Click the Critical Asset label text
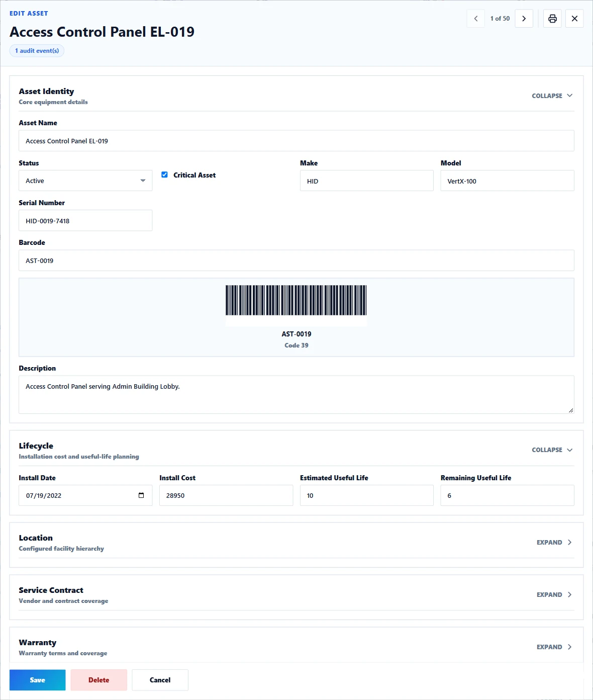The width and height of the screenshot is (593, 700). (x=194, y=175)
